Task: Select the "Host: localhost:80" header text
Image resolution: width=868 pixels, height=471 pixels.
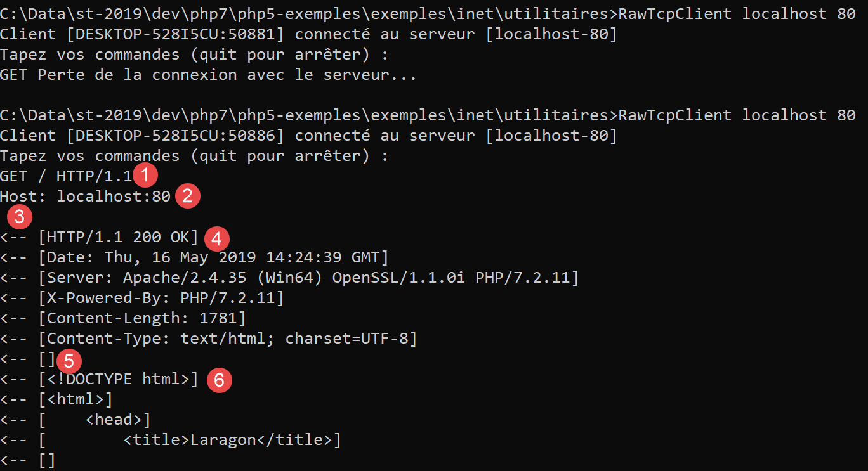Action: point(85,197)
